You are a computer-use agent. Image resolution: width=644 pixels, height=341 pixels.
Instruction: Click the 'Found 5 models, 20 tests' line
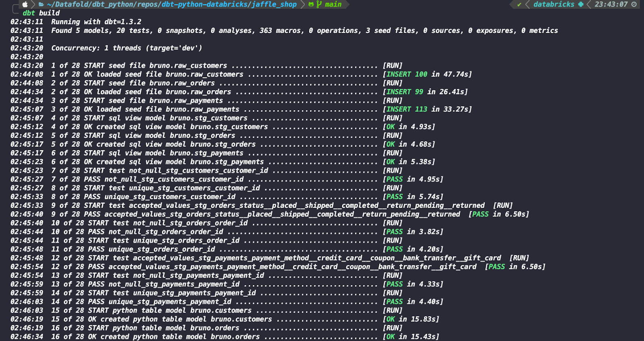[304, 31]
